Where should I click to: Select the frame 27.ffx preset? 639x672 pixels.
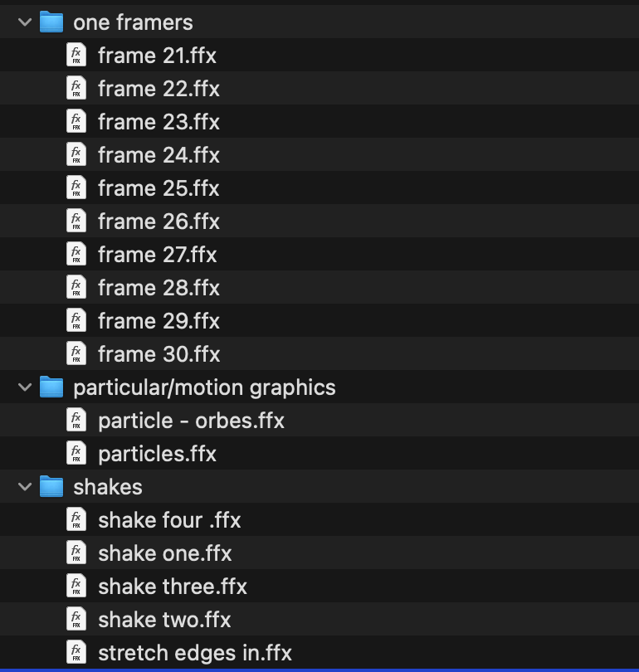tap(157, 255)
